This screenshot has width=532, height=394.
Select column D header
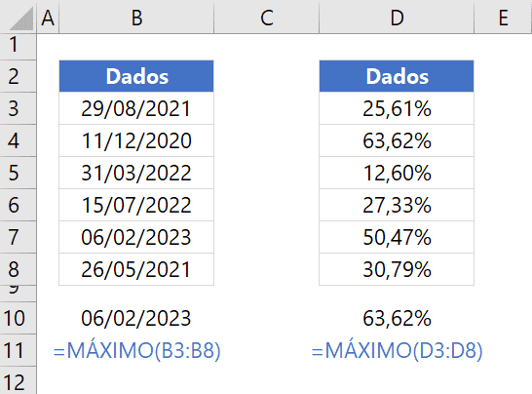[x=397, y=17]
